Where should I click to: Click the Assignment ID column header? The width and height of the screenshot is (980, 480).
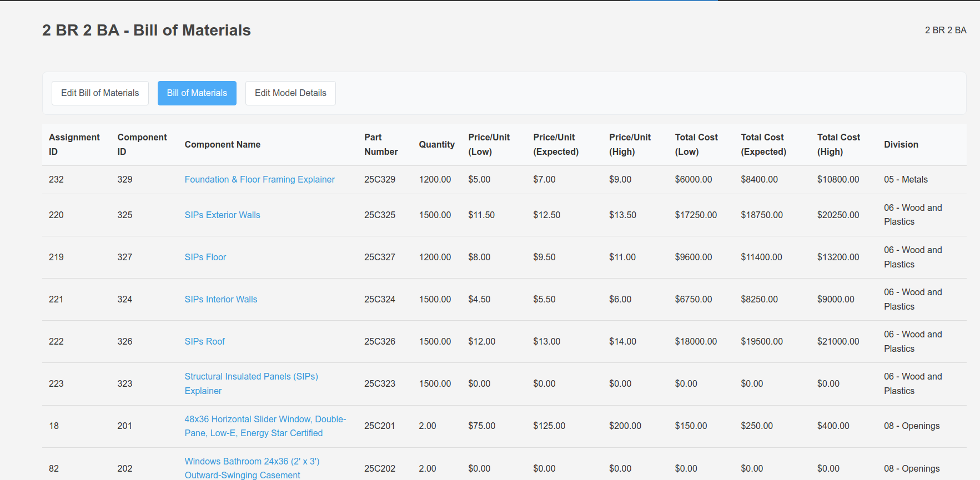tap(74, 145)
